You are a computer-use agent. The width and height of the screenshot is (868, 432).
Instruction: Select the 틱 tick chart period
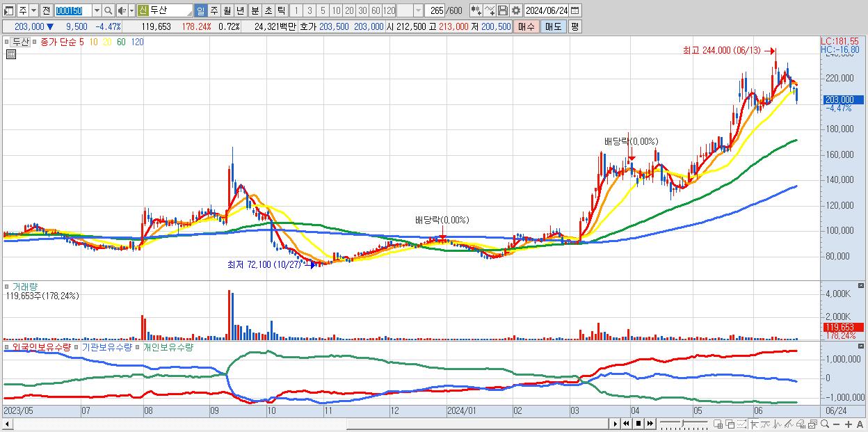tap(281, 10)
